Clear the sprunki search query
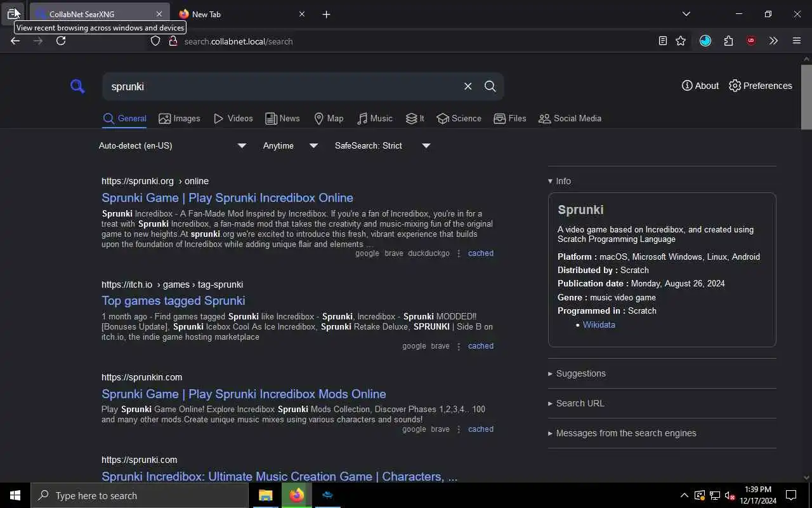 point(468,86)
